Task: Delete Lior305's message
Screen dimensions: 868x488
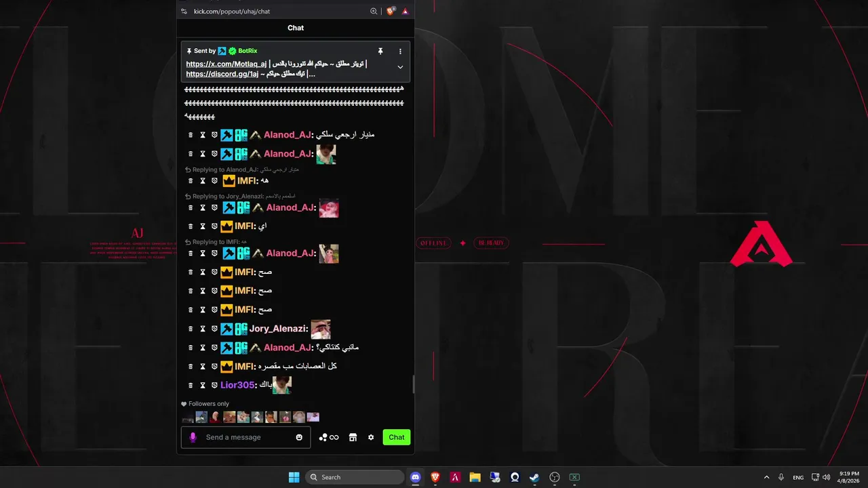Action: (191, 385)
